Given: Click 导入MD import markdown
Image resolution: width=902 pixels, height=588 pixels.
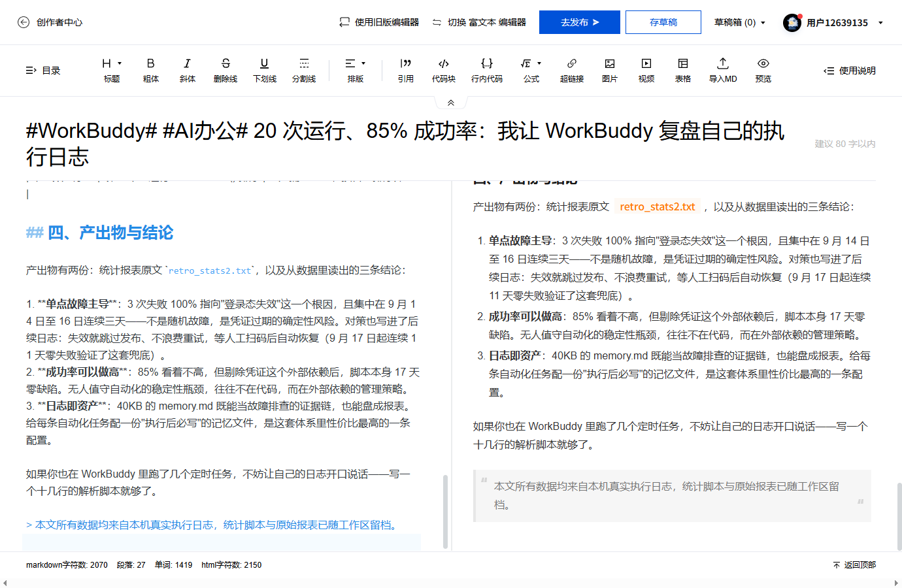Looking at the screenshot, I should (723, 71).
